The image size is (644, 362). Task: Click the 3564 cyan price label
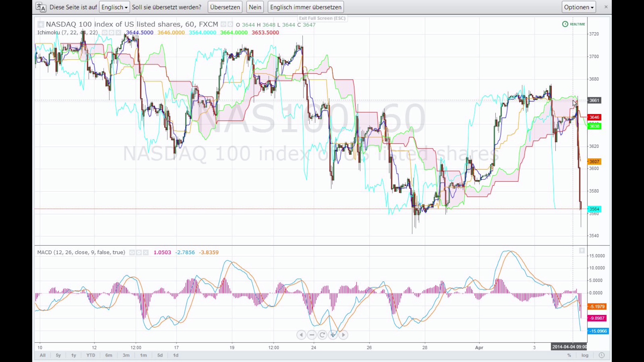[x=594, y=209]
